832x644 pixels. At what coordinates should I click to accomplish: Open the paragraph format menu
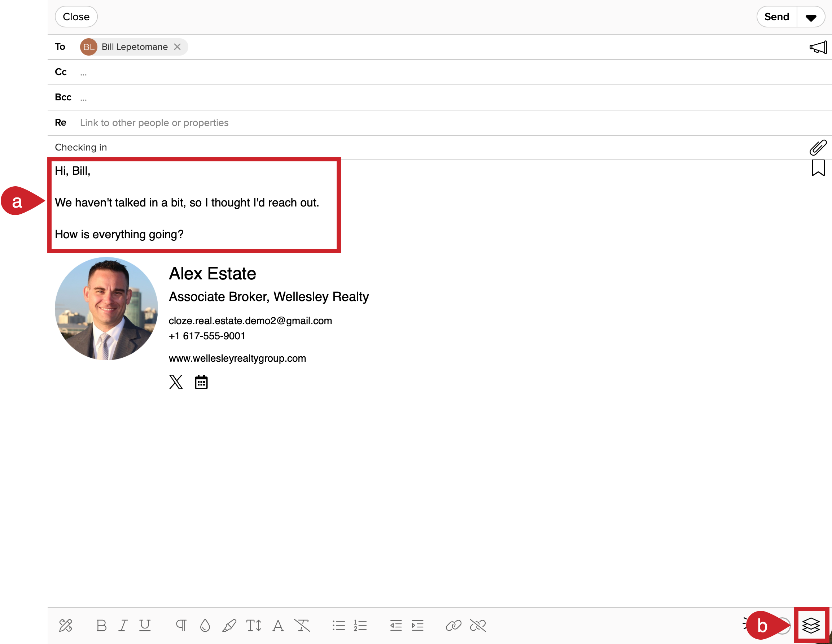point(181,625)
